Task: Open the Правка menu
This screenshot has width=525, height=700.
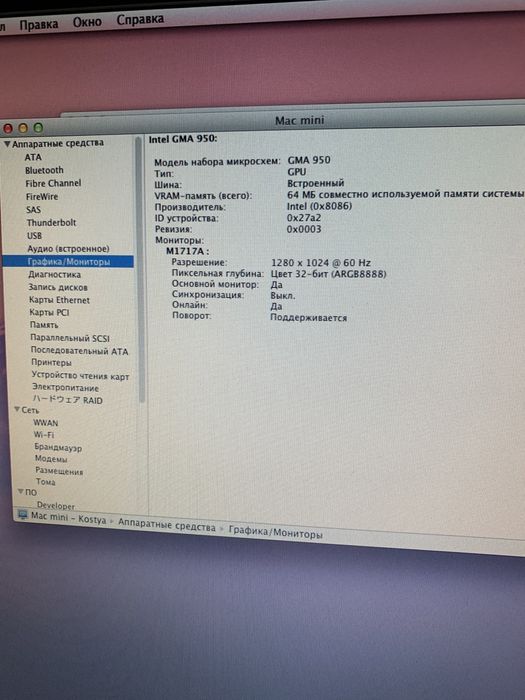Action: coord(38,24)
